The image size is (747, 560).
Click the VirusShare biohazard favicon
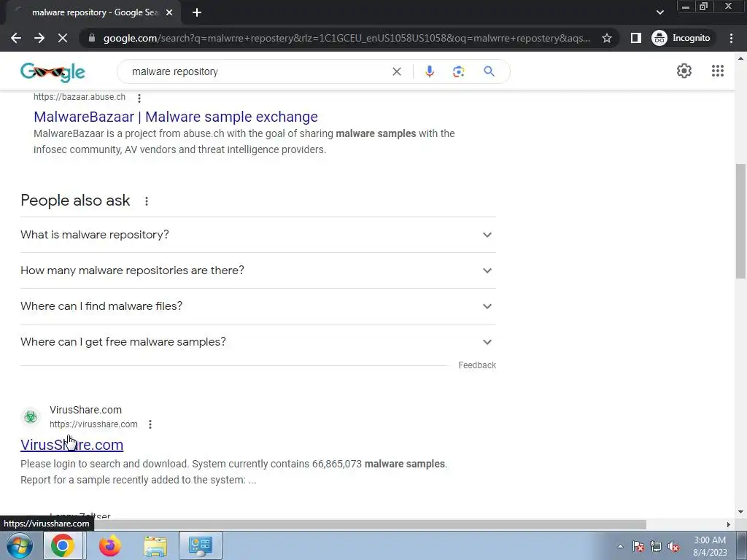(31, 416)
